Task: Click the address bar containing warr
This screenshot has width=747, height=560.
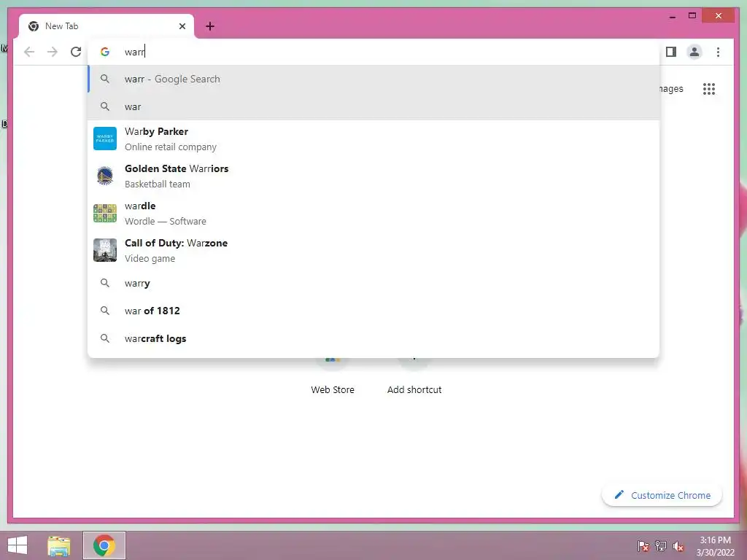Action: point(373,52)
